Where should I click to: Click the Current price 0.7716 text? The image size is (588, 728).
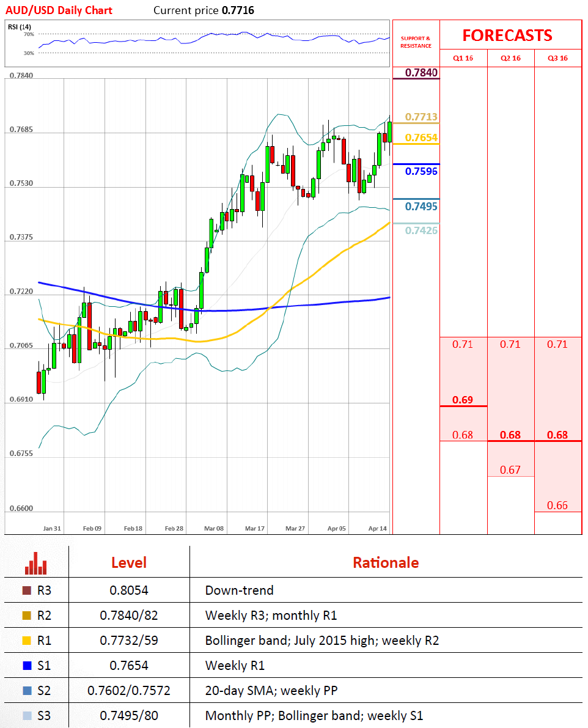[204, 10]
